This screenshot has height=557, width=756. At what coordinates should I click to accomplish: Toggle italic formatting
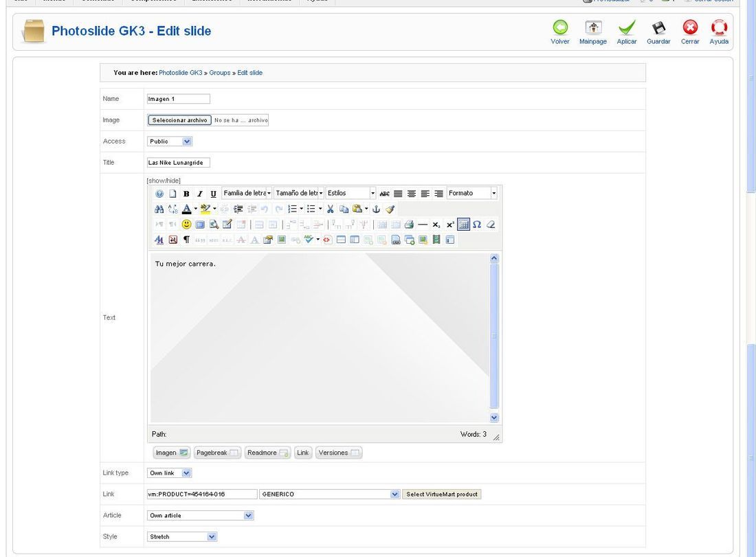click(199, 194)
